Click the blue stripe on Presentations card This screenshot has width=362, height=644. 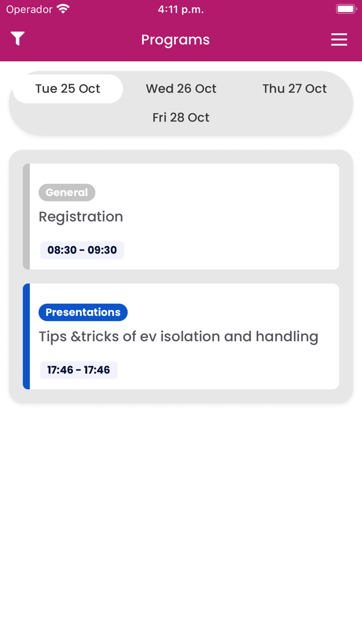tap(26, 336)
